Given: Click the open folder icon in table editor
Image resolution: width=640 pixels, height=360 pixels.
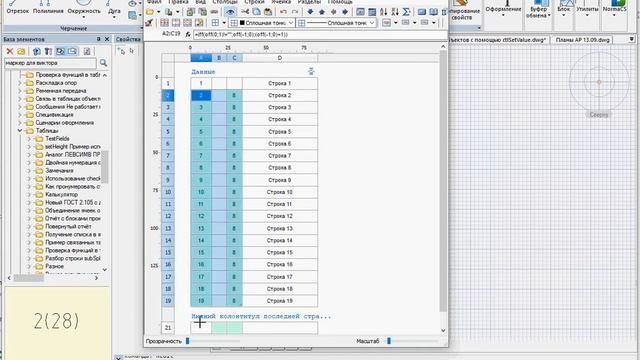Looking at the screenshot, I should click(150, 12).
